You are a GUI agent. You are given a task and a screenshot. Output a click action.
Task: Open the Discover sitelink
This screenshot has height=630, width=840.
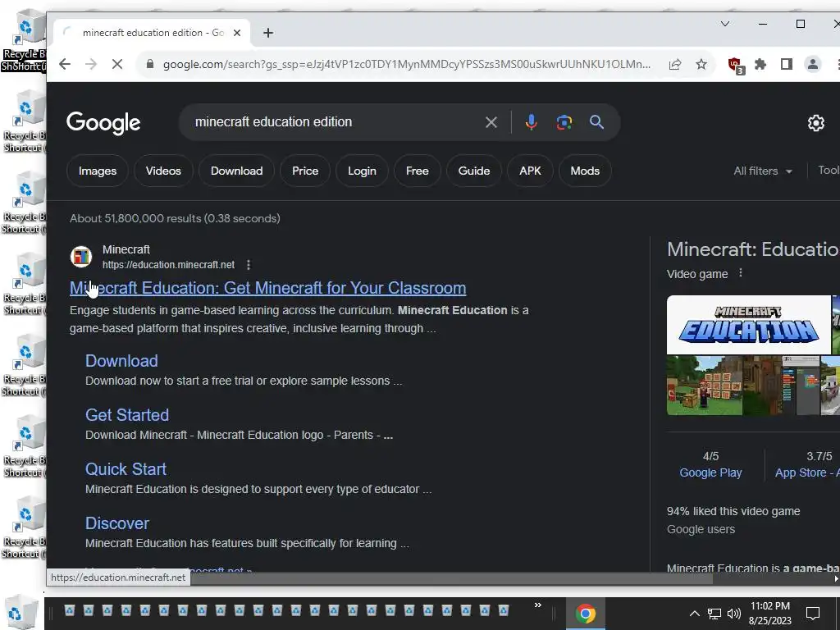(117, 523)
